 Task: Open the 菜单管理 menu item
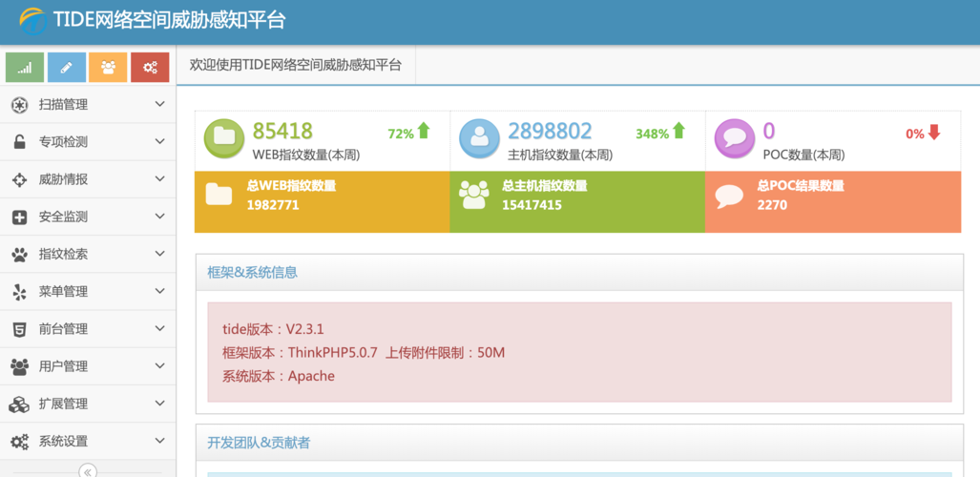[88, 292]
